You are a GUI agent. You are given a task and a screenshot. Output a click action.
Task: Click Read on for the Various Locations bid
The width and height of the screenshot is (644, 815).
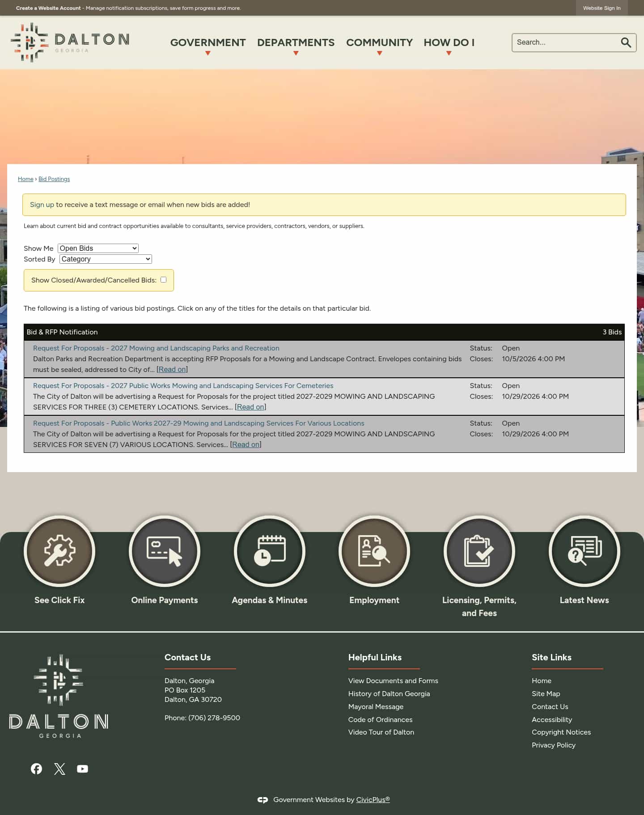pyautogui.click(x=246, y=445)
